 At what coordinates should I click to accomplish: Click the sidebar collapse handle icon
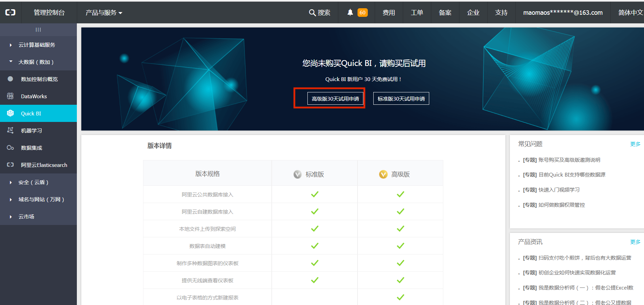(x=38, y=30)
